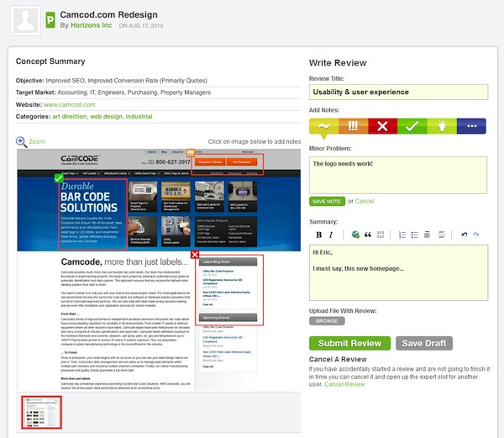
Task: Choose the red X note type
Action: (x=382, y=127)
